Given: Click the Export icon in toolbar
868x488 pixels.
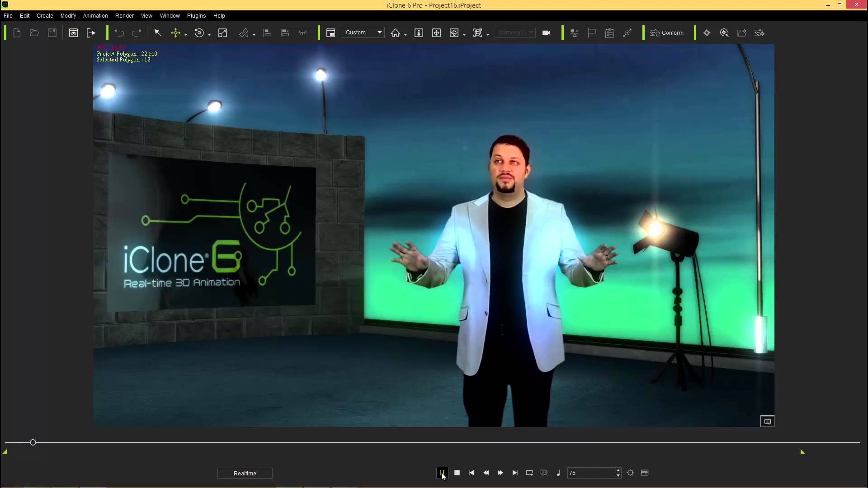Looking at the screenshot, I should pyautogui.click(x=91, y=33).
